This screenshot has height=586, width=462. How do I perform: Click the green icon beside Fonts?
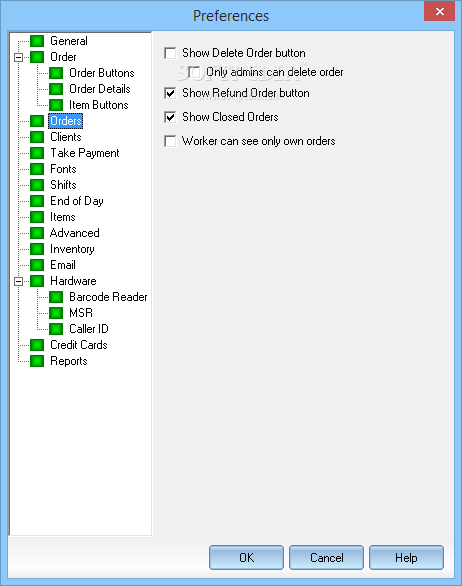tap(37, 169)
